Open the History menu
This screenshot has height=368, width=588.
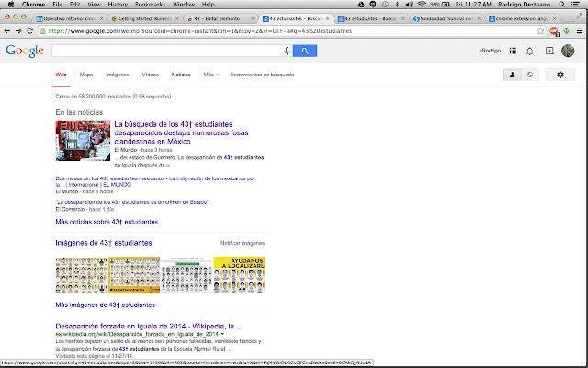(118, 5)
